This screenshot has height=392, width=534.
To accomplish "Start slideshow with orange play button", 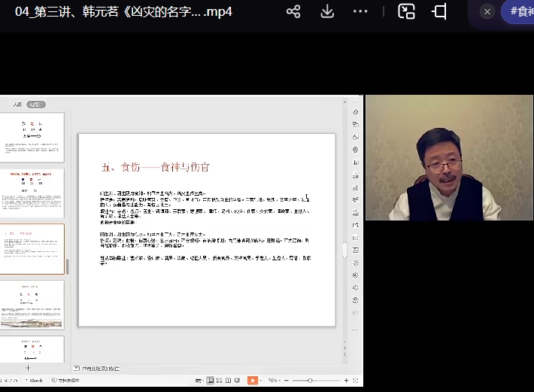I will (x=253, y=381).
